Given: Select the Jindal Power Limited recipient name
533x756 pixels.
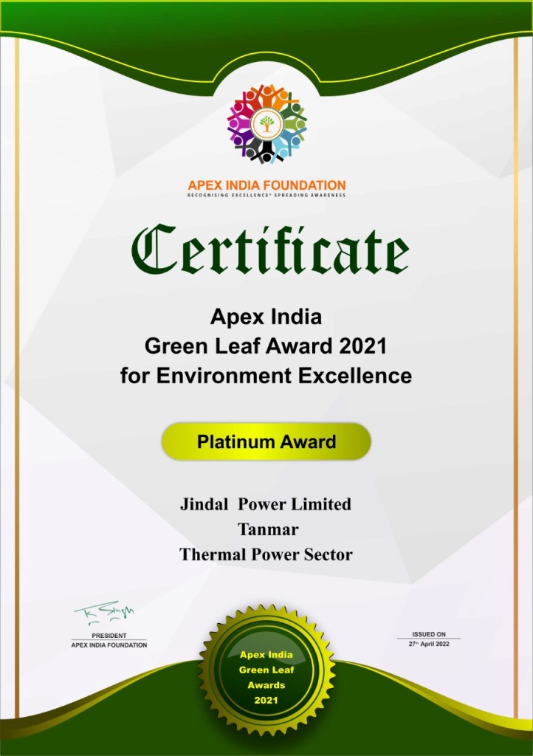Looking at the screenshot, I should click(266, 505).
